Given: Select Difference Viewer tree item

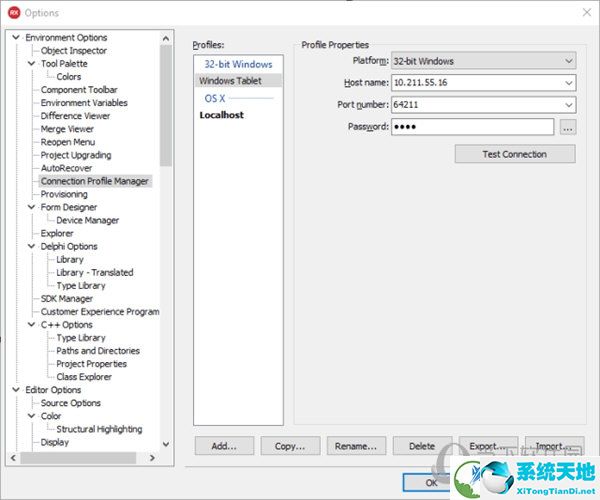Looking at the screenshot, I should (x=75, y=116).
